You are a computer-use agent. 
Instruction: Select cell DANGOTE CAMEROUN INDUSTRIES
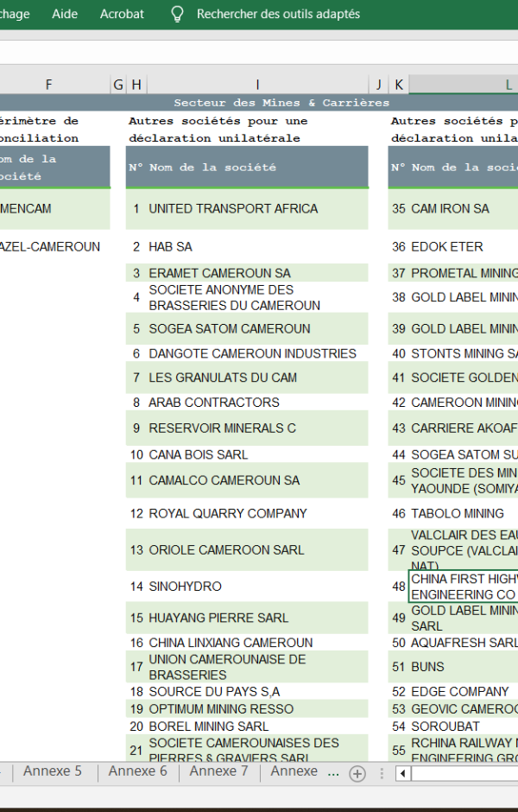258,353
